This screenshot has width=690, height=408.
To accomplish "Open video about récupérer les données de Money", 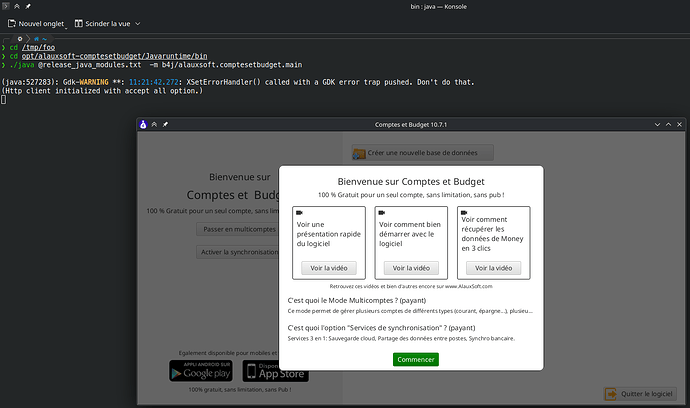I will (493, 268).
